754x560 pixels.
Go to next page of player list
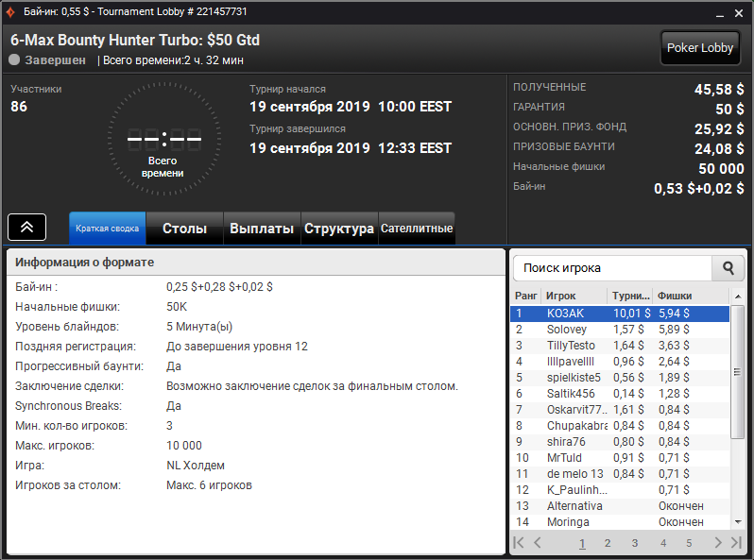(718, 543)
